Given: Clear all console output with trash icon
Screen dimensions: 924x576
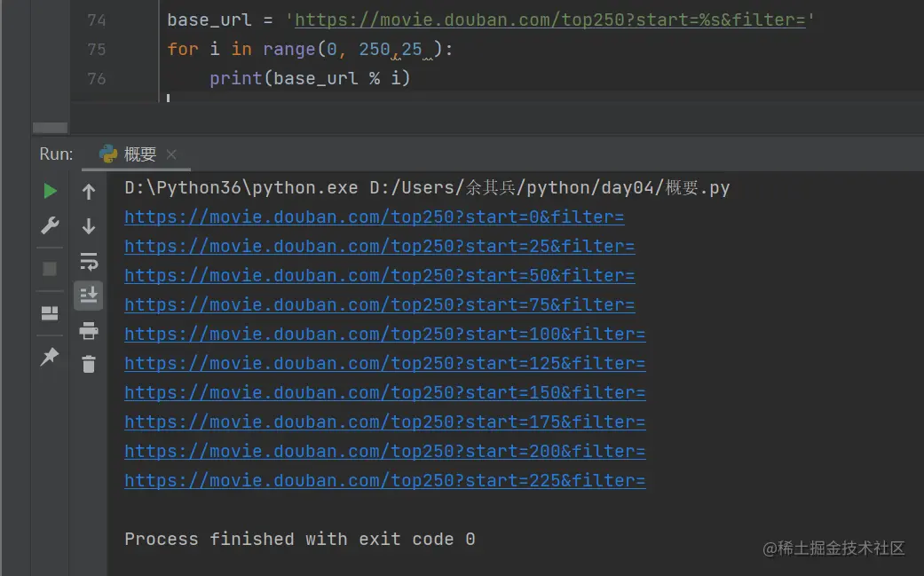Looking at the screenshot, I should 89,364.
